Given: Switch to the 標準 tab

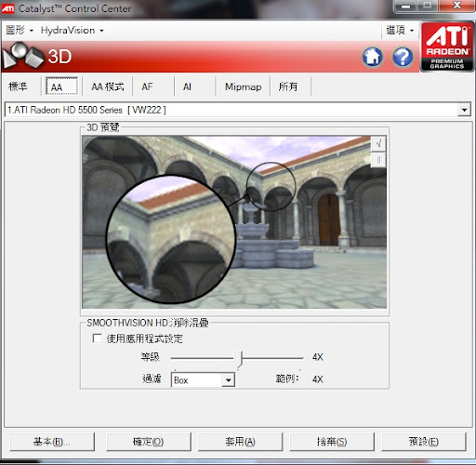Looking at the screenshot, I should (18, 86).
